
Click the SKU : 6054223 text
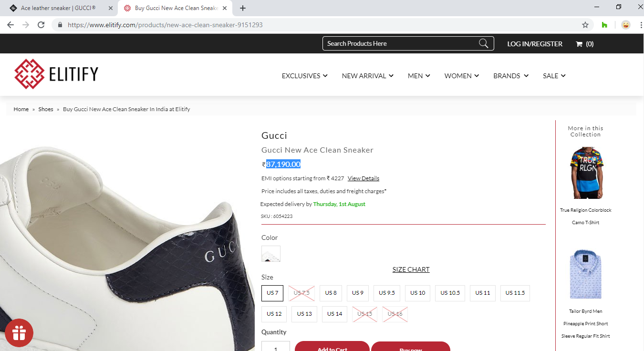tap(277, 216)
